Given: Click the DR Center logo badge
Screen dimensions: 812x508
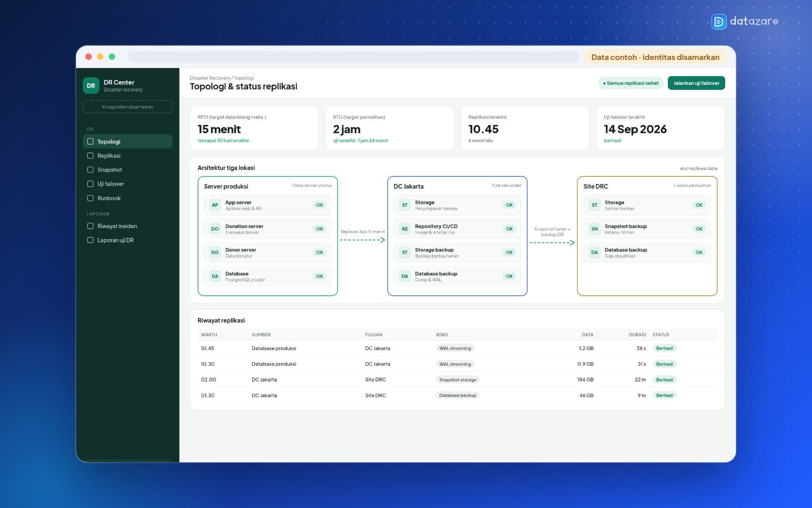Looking at the screenshot, I should [91, 85].
